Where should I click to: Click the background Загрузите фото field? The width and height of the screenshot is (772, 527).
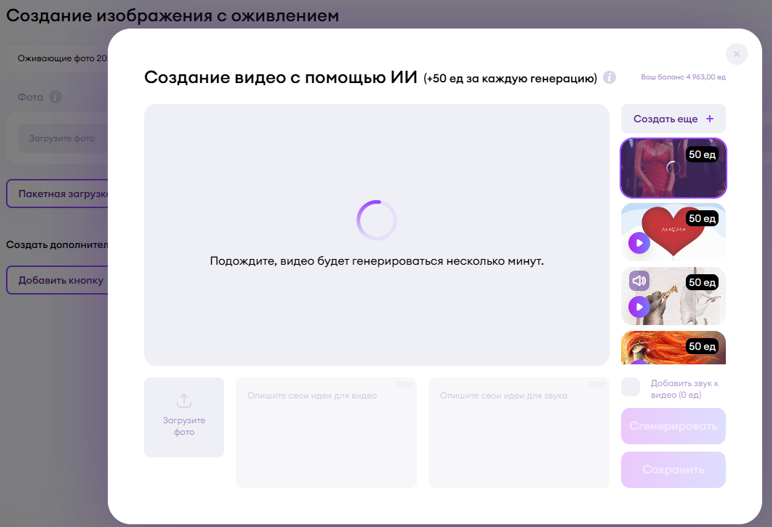pyautogui.click(x=62, y=138)
